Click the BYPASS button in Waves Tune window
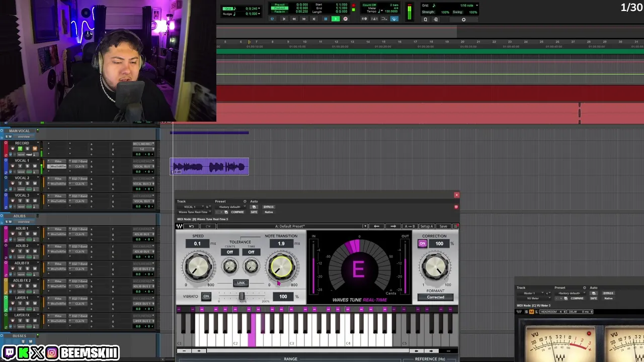Image resolution: width=644 pixels, height=362 pixels. tap(269, 207)
